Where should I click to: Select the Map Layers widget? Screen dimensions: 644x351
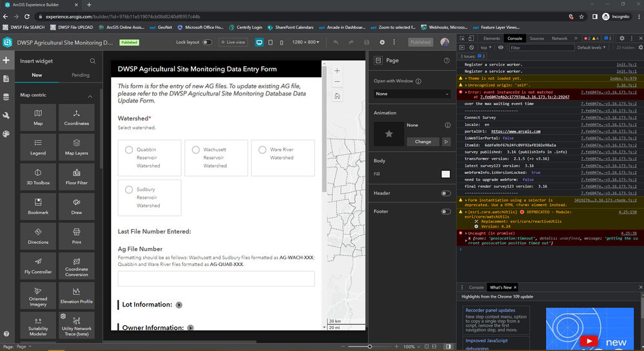click(77, 147)
